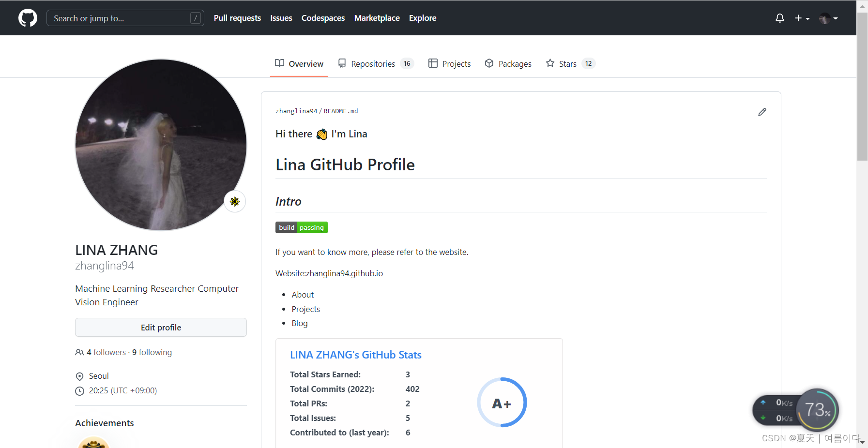Go to Codespaces
This screenshot has height=448, width=868.
coord(323,18)
